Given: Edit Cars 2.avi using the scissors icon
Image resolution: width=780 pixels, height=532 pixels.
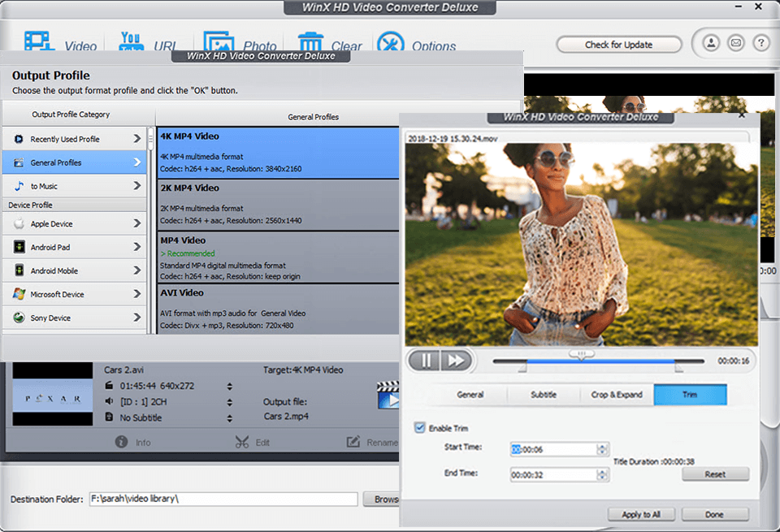Looking at the screenshot, I should (x=244, y=442).
